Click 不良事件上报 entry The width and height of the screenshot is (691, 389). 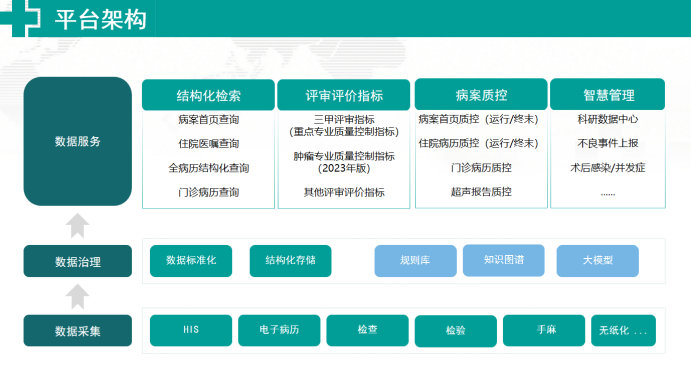click(608, 143)
